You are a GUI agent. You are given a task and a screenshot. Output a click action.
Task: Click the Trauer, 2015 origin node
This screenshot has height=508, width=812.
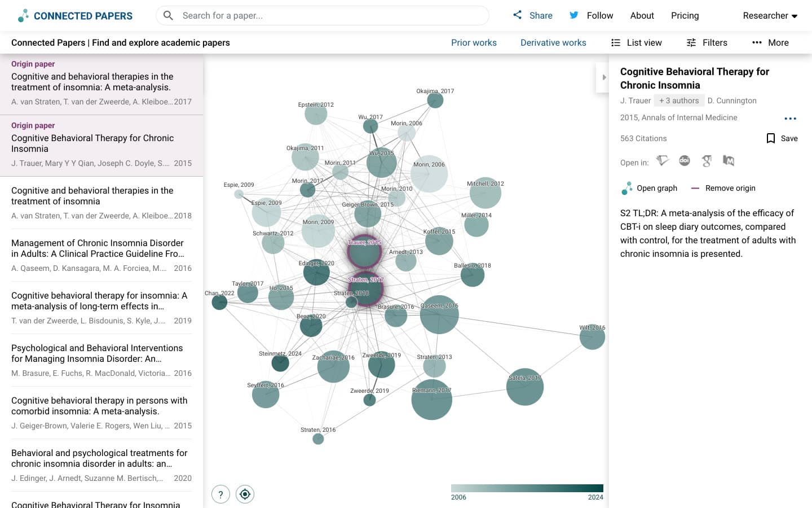pyautogui.click(x=364, y=252)
